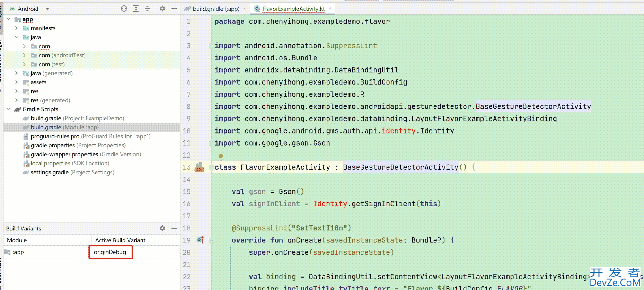Expand the manifests folder
Screen dimensions: 644x290
pyautogui.click(x=16, y=28)
